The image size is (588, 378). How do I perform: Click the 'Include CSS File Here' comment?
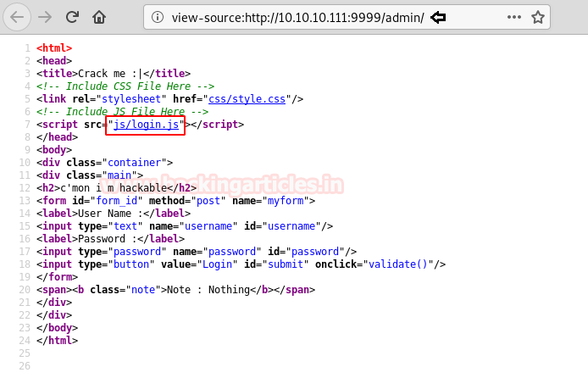(x=125, y=86)
